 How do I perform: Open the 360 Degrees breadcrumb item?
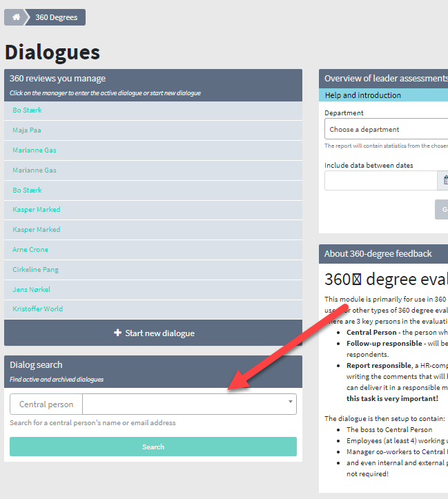pyautogui.click(x=56, y=17)
